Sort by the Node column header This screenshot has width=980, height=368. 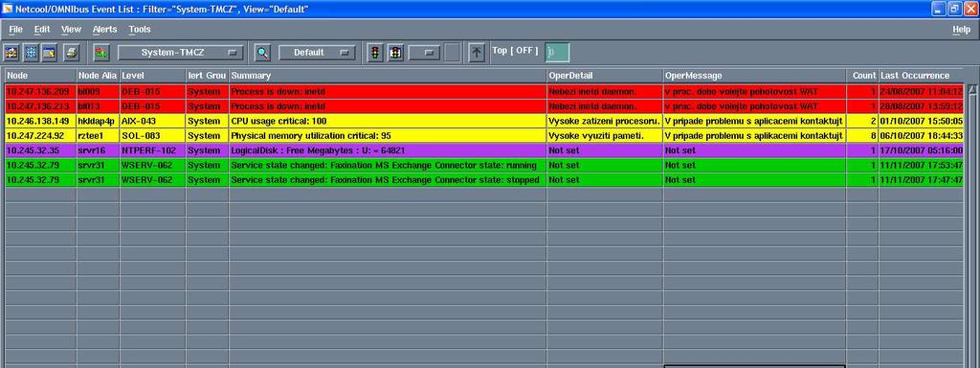40,76
